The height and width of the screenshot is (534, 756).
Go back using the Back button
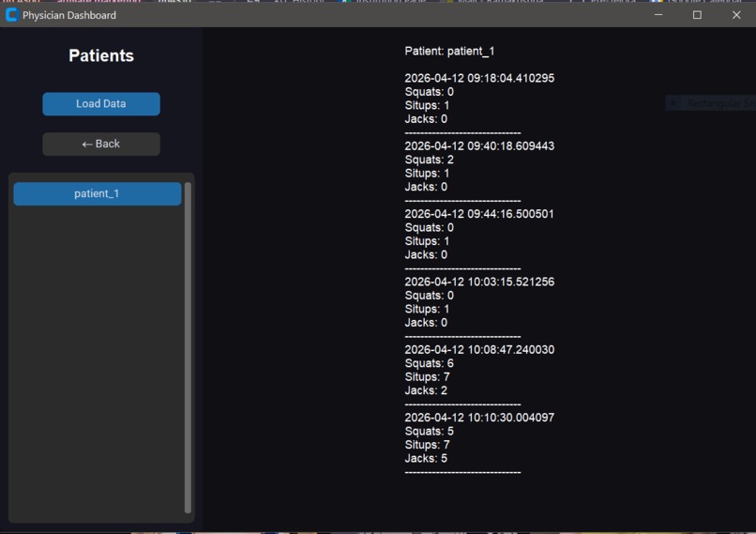101,144
